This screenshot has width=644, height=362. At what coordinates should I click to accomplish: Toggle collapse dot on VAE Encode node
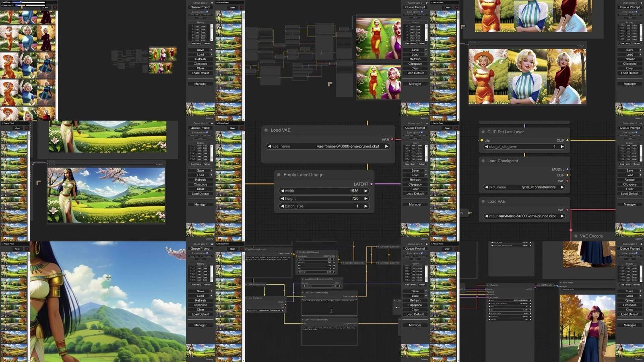[576, 236]
